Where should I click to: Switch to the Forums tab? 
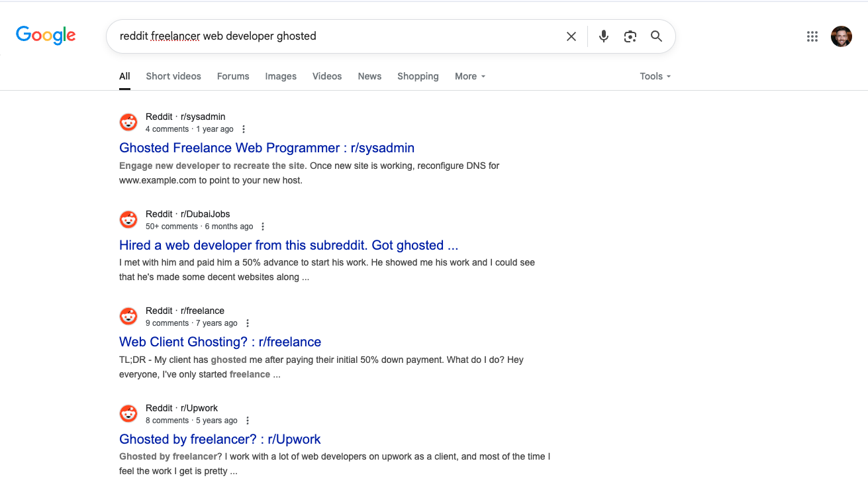tap(232, 76)
